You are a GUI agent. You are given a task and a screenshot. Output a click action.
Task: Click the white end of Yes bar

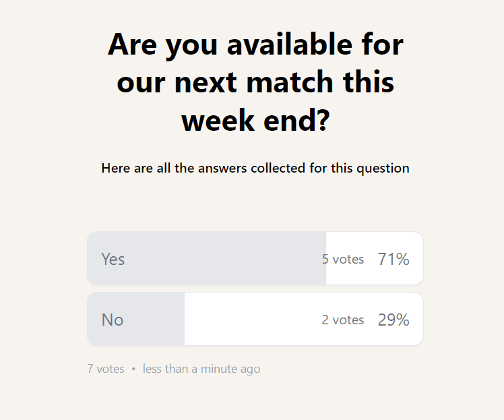[375, 258]
